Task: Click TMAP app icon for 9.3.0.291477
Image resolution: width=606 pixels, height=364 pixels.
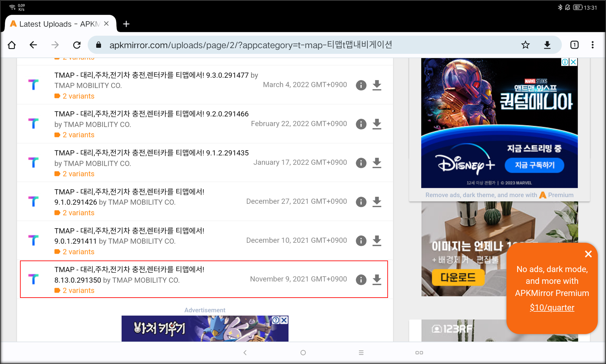Action: (x=33, y=85)
